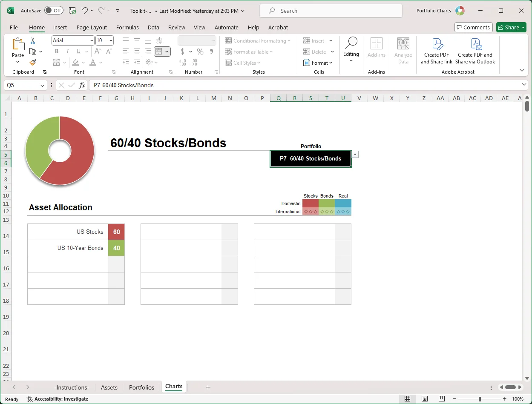Click the Decrease Indent icon
Screen dimensions: 532x404
click(125, 63)
